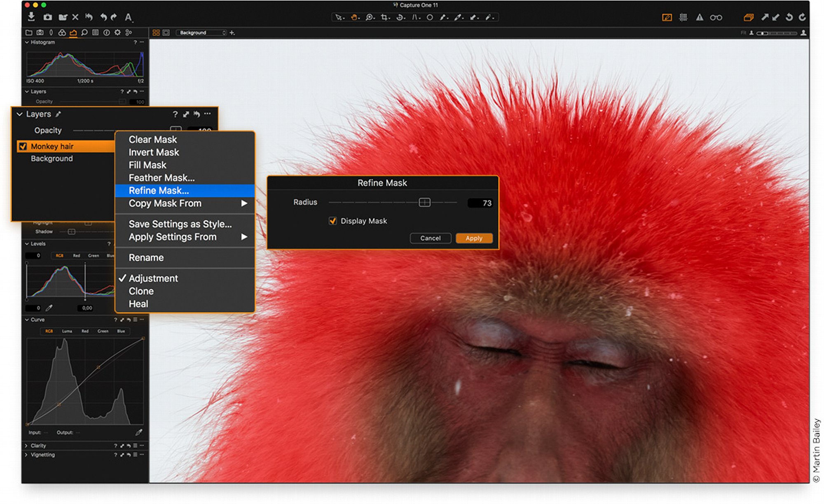Select the Red channel tab in Curve panel
This screenshot has width=824, height=504.
[x=85, y=331]
